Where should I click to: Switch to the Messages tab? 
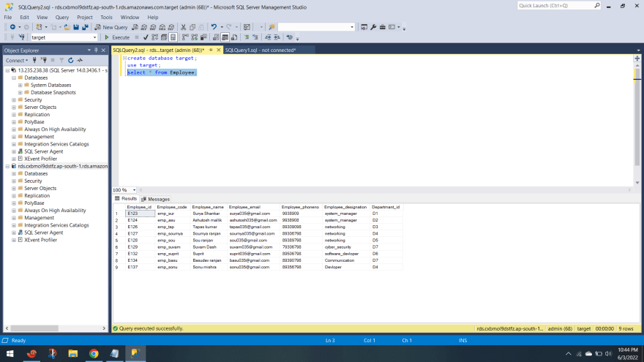156,199
